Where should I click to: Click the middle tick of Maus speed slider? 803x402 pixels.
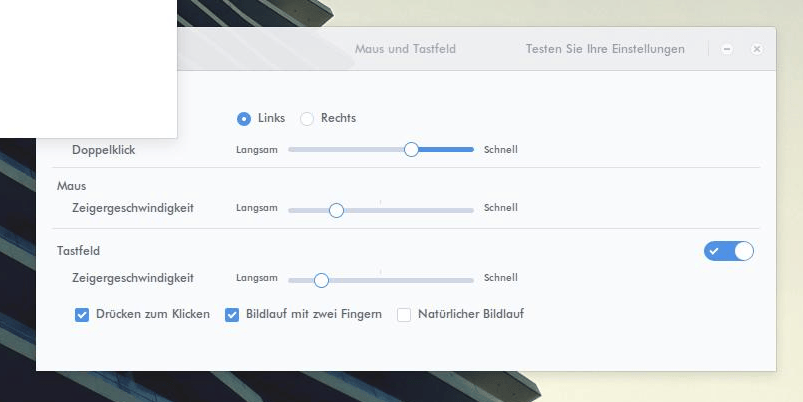380,210
